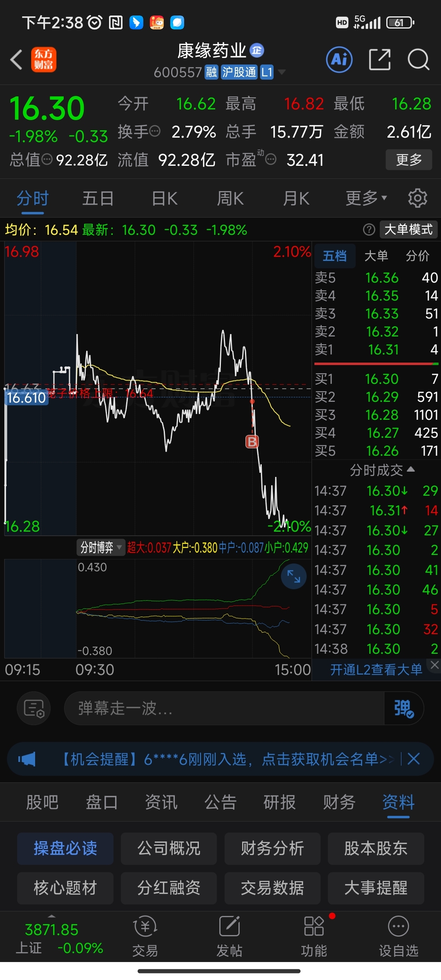Collapse the 分时成交 section arrow
This screenshot has height=980, width=441.
pos(411,470)
